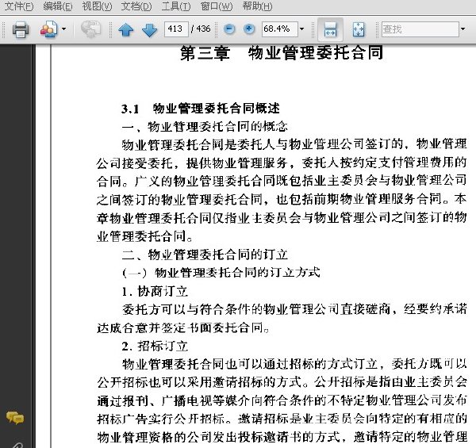The height and width of the screenshot is (448, 476).
Task: Open the search options dropdown arrow
Action: point(463,29)
